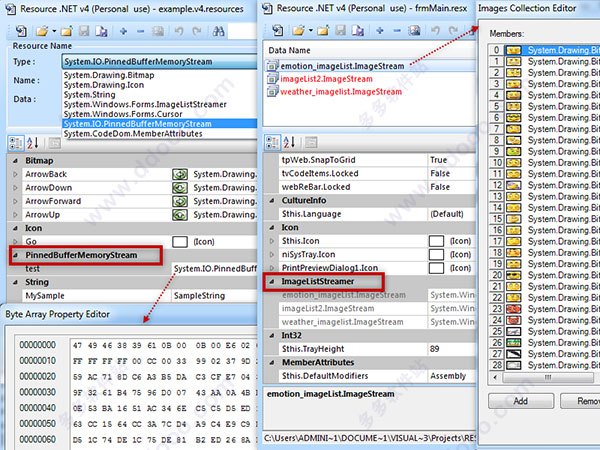Viewport: 600px width, 450px height.
Task: Expand the ArrowBack property row
Action: pyautogui.click(x=15, y=174)
